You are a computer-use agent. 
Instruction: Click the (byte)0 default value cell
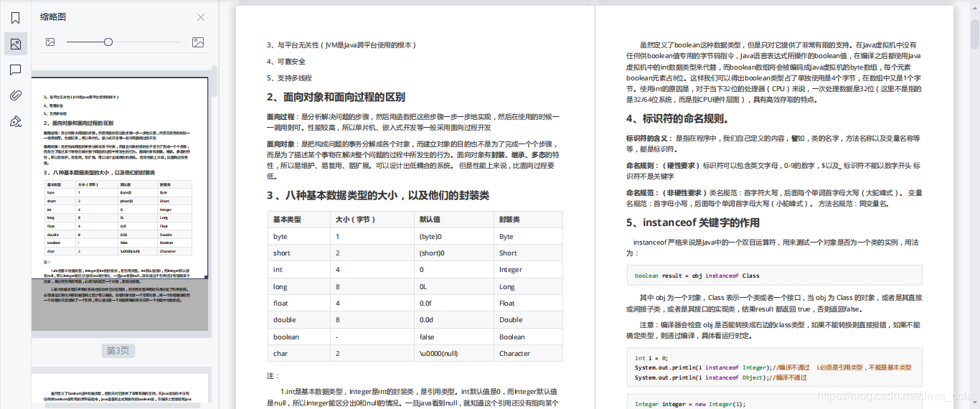click(x=430, y=236)
